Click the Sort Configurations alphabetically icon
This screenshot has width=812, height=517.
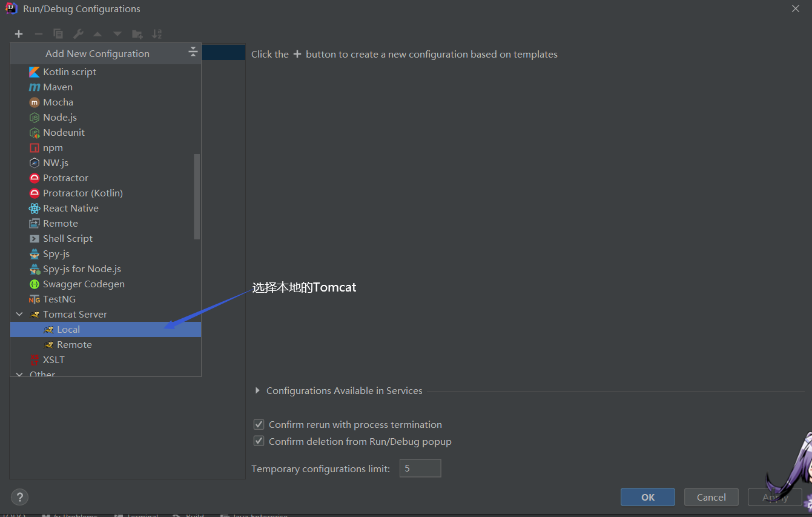click(157, 34)
